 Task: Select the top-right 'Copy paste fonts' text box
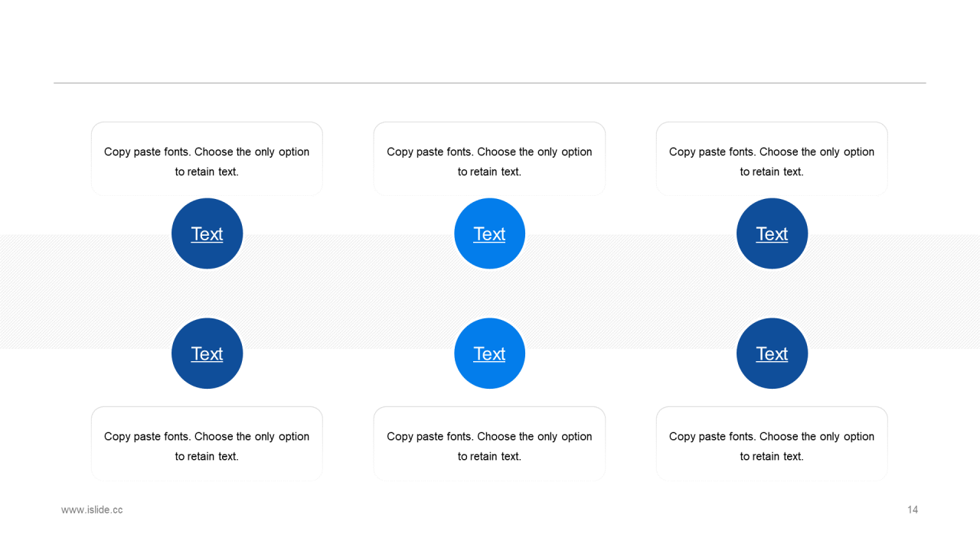coord(772,161)
